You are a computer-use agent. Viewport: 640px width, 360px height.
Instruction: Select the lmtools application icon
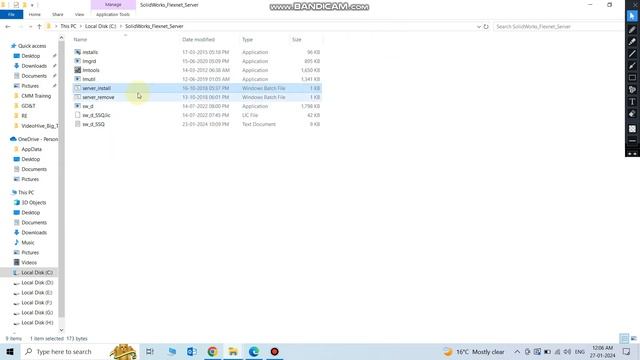click(x=78, y=70)
